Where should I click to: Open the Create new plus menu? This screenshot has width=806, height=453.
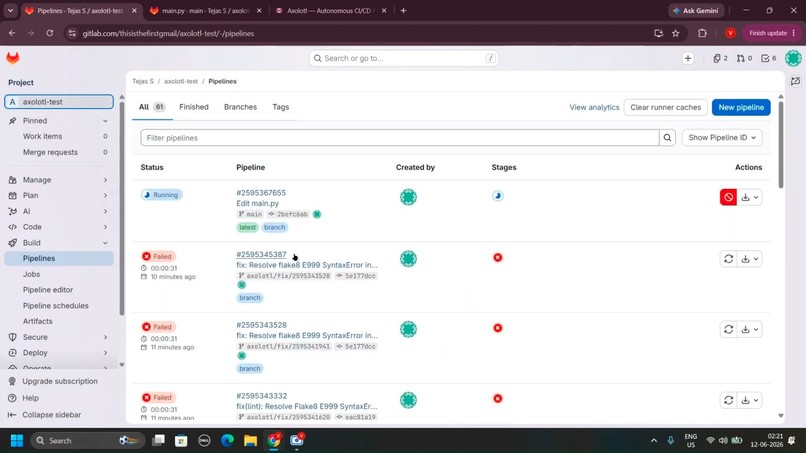(x=688, y=58)
